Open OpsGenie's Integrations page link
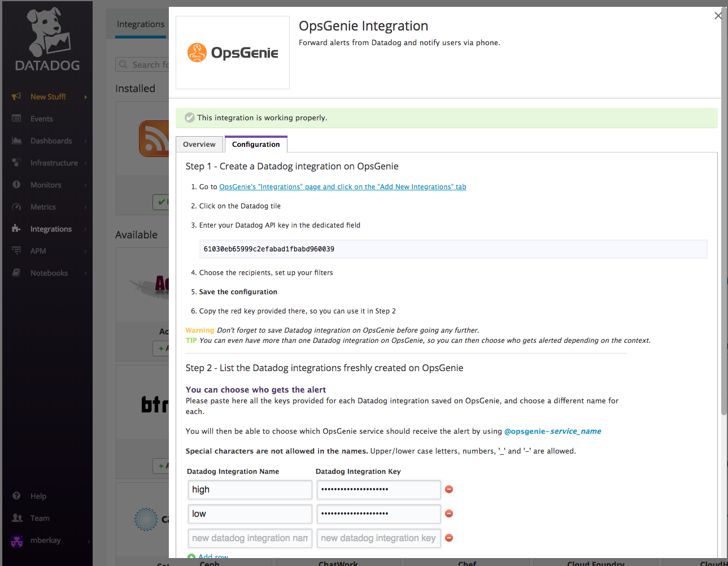This screenshot has width=728, height=566. (x=342, y=187)
